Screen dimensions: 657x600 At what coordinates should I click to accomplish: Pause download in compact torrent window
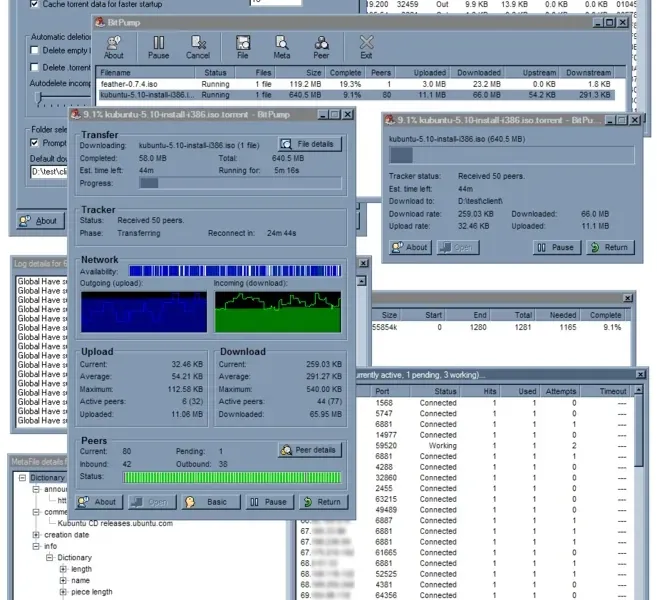tap(556, 247)
